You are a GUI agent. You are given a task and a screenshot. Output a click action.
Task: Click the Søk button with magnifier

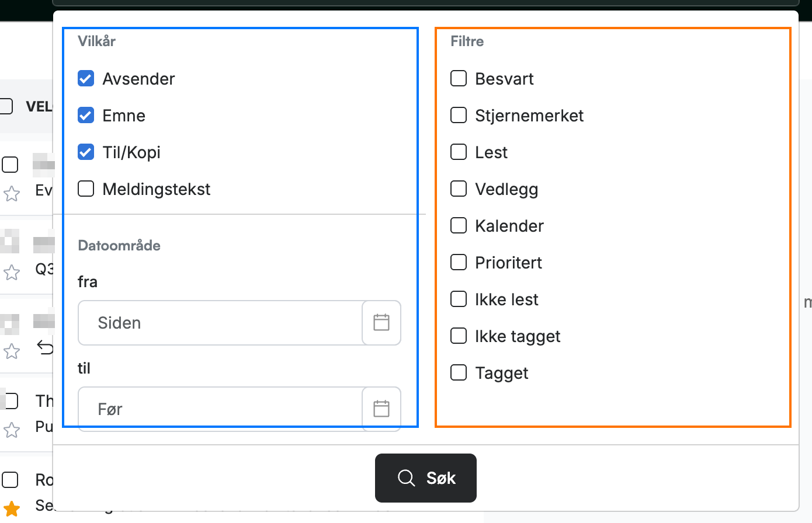pyautogui.click(x=426, y=478)
